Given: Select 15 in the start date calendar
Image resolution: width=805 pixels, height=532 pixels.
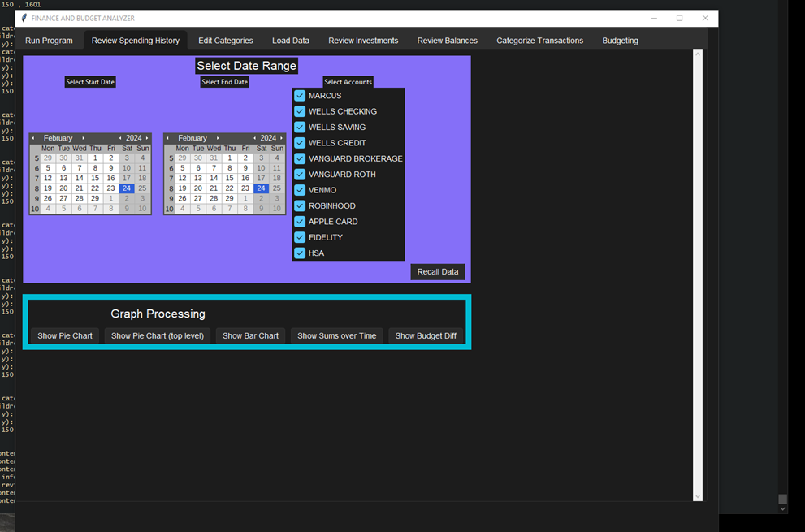Looking at the screenshot, I should (95, 178).
